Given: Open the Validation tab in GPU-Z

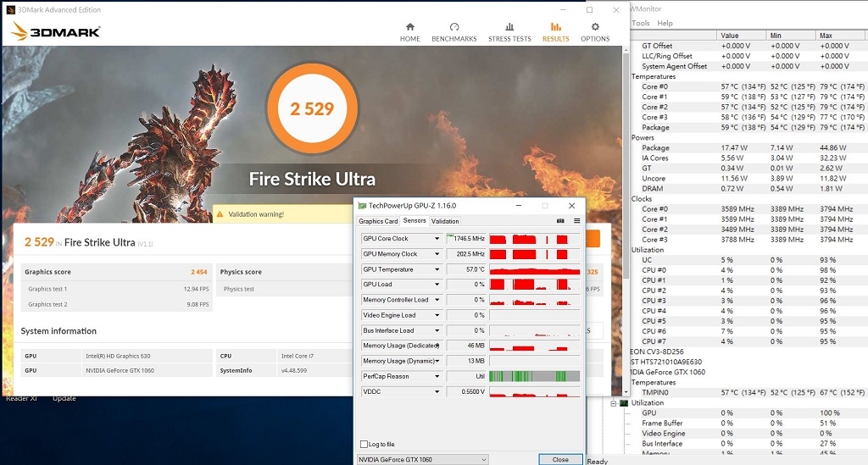Looking at the screenshot, I should pos(444,221).
